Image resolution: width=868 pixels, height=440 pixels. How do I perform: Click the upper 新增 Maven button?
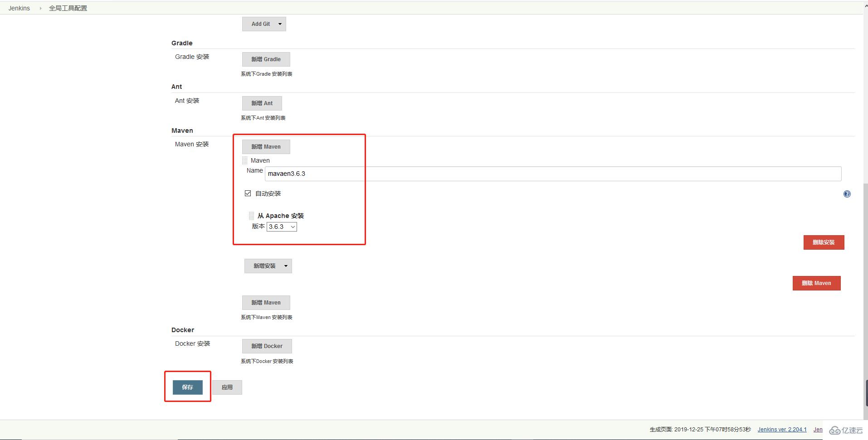(266, 147)
